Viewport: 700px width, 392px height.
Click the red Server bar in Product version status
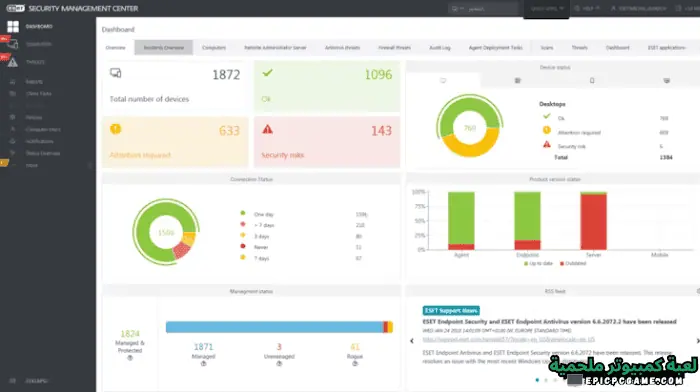click(593, 222)
